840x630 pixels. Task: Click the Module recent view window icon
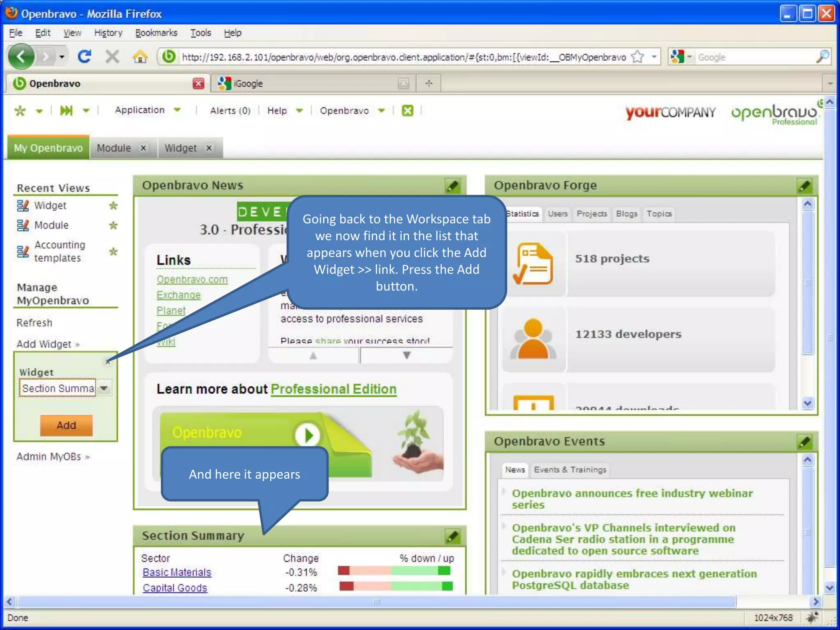pos(23,225)
